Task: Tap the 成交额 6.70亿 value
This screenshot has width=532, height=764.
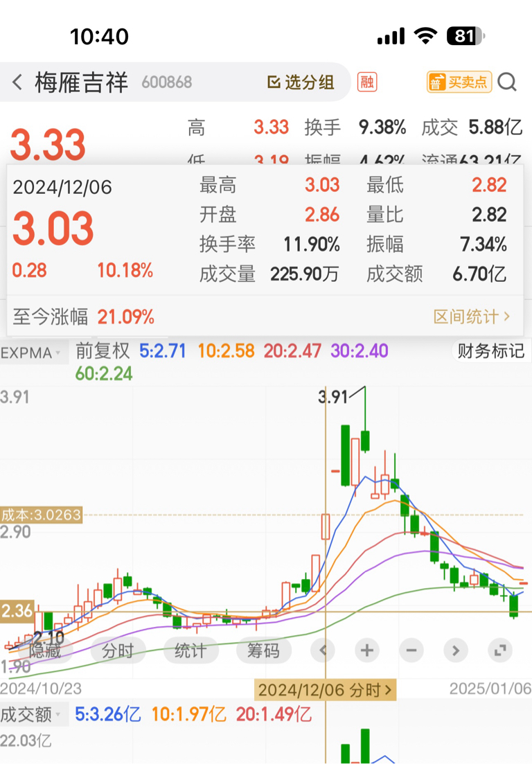Action: tap(479, 274)
